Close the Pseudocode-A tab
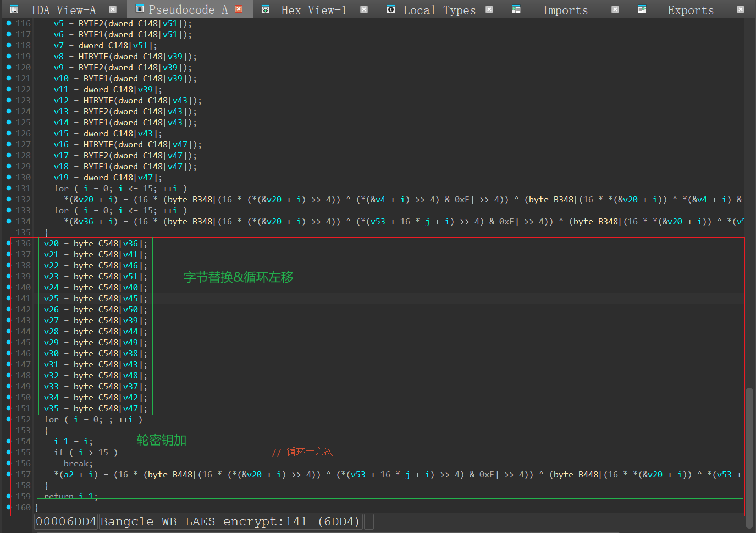The height and width of the screenshot is (533, 756). [239, 9]
